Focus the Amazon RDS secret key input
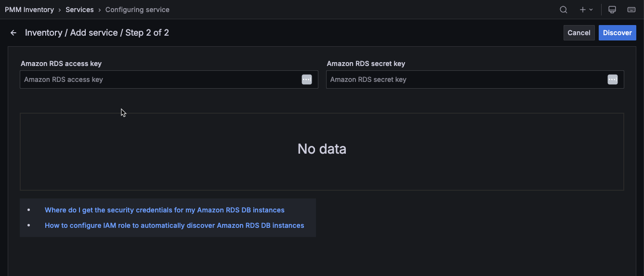Image resolution: width=644 pixels, height=276 pixels. pyautogui.click(x=475, y=79)
